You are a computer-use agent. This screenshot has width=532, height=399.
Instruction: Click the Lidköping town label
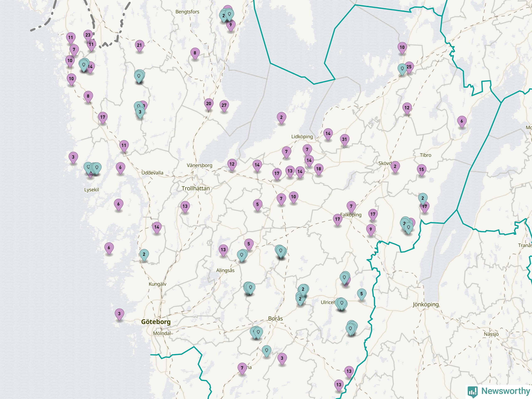click(302, 137)
